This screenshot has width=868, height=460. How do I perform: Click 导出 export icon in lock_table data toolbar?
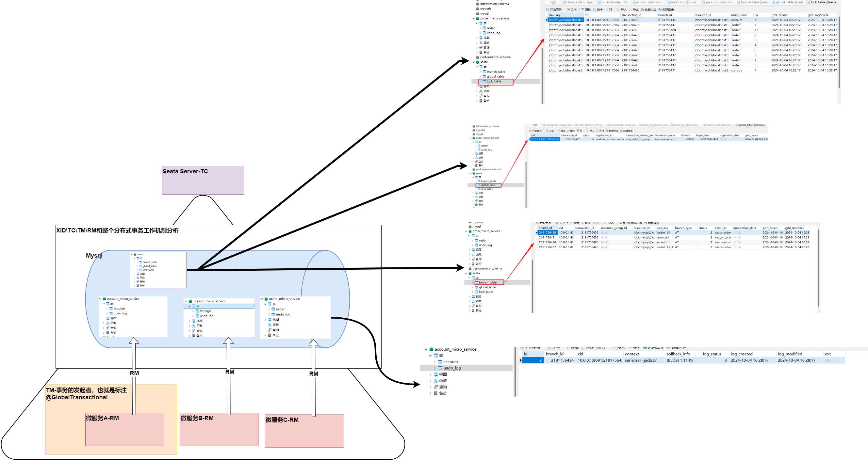click(630, 9)
